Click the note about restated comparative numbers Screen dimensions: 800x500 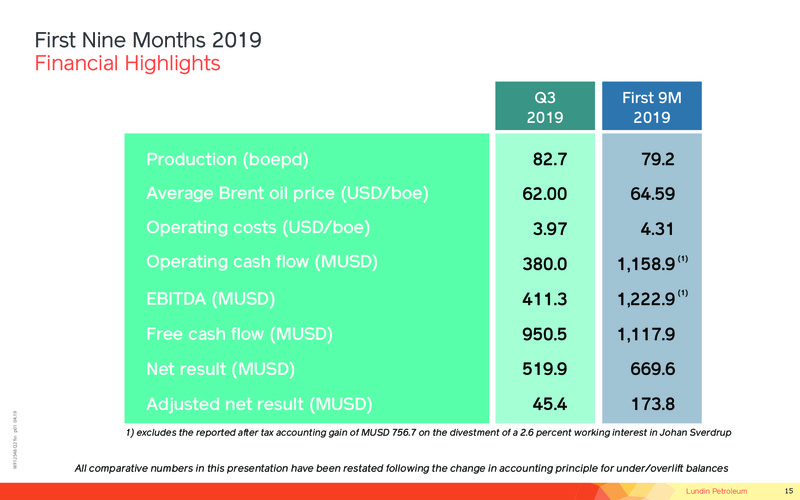click(402, 468)
